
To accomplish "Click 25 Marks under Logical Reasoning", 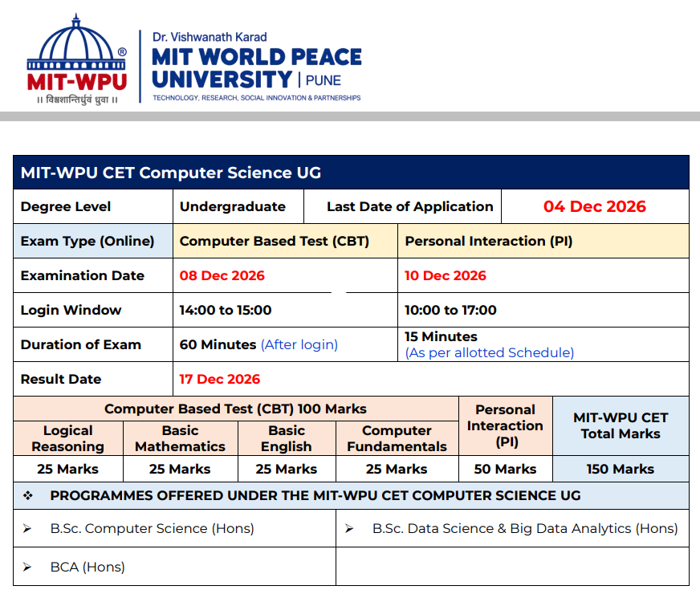I will [68, 469].
